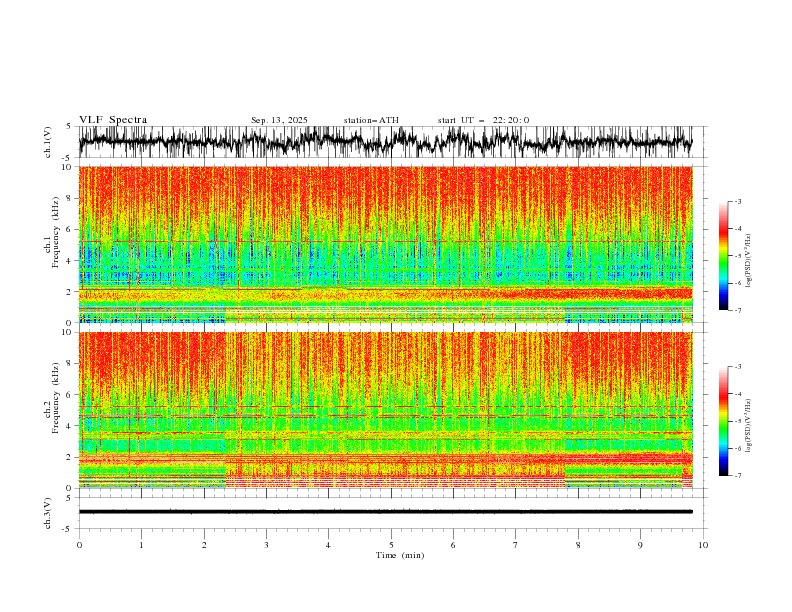
Task: Click the "10" label at the time axis end
Action: pyautogui.click(x=703, y=545)
